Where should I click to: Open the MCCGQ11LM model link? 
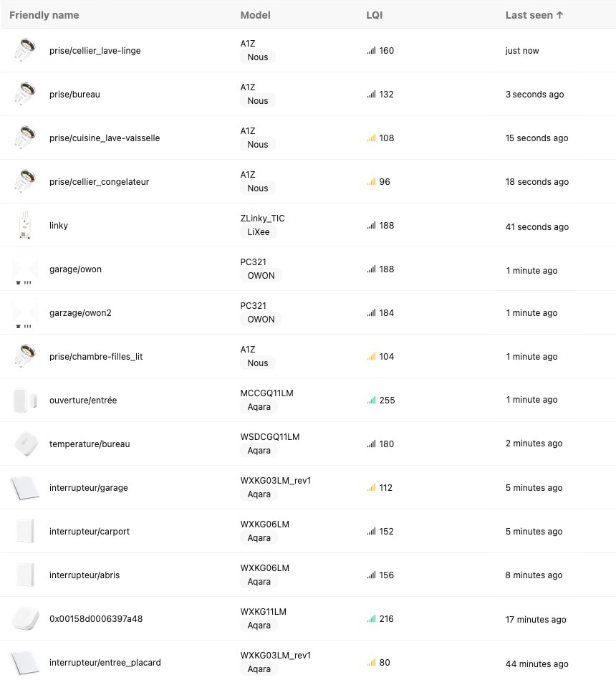[266, 393]
